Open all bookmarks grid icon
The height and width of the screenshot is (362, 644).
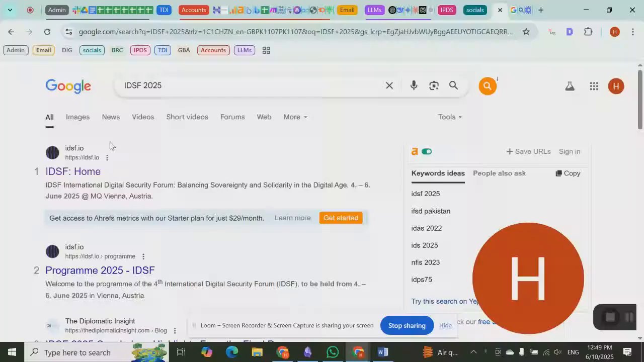click(266, 50)
